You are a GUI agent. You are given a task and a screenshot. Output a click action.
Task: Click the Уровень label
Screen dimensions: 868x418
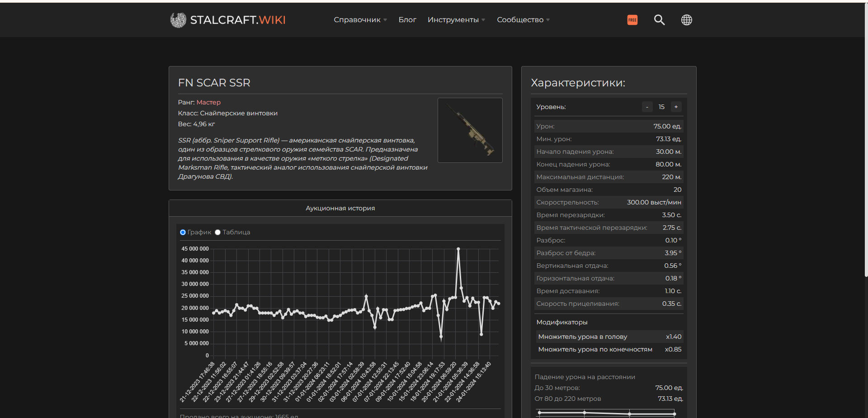click(x=551, y=107)
